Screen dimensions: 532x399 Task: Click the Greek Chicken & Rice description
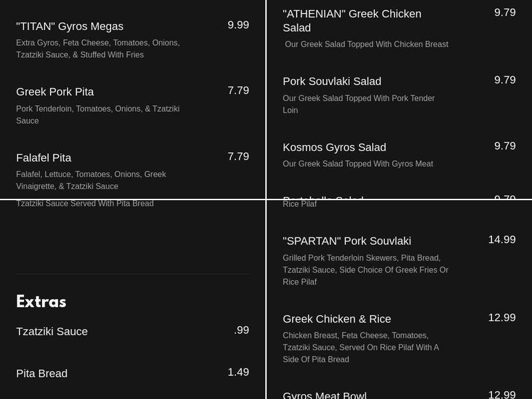point(360,347)
